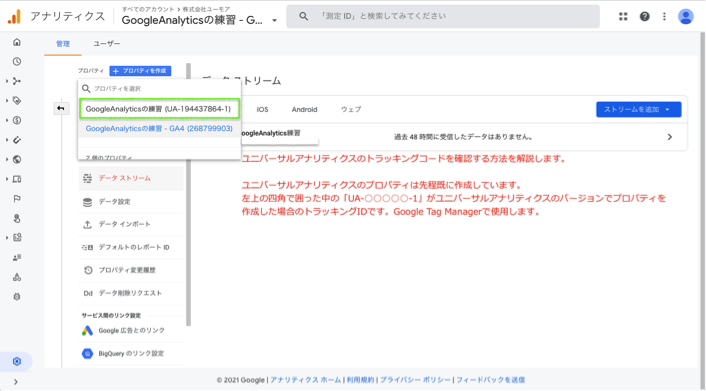
Task: Open the Realtime clock icon in sidebar
Action: coord(17,62)
